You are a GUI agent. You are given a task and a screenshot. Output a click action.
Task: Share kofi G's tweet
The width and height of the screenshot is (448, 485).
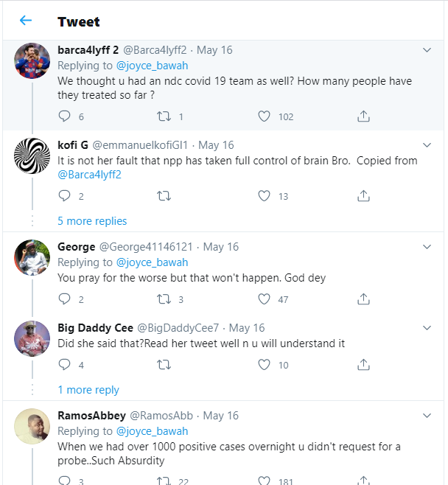point(363,195)
